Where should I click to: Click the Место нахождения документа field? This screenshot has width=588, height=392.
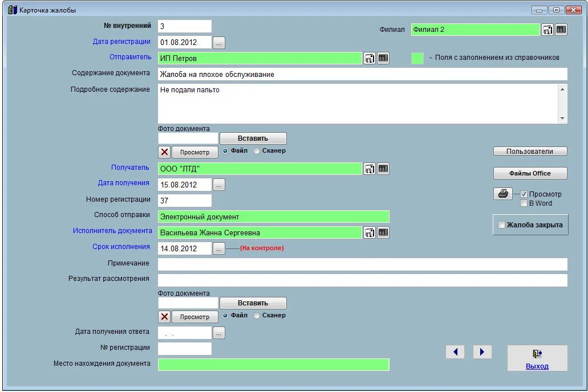pos(273,364)
